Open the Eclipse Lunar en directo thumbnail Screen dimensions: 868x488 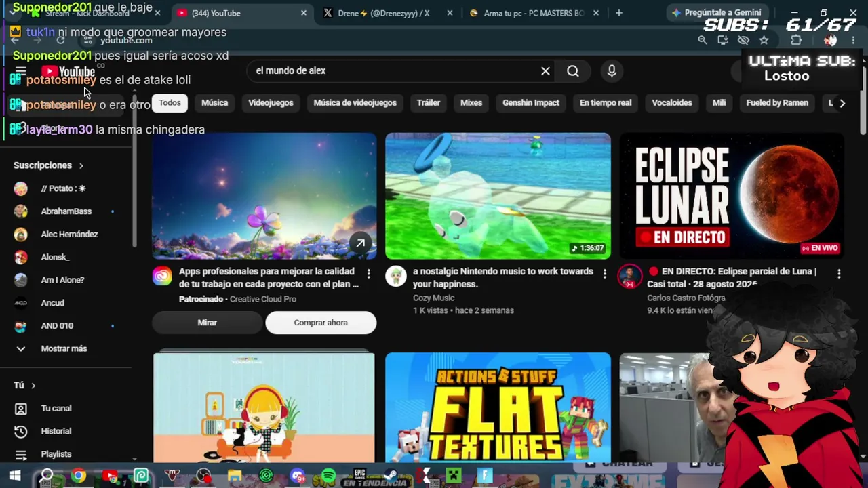click(732, 196)
